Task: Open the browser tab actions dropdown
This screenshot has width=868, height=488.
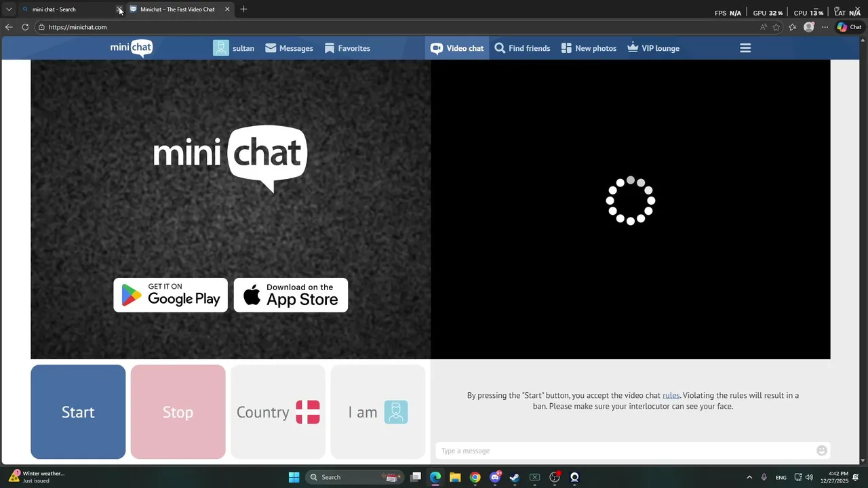Action: click(9, 9)
